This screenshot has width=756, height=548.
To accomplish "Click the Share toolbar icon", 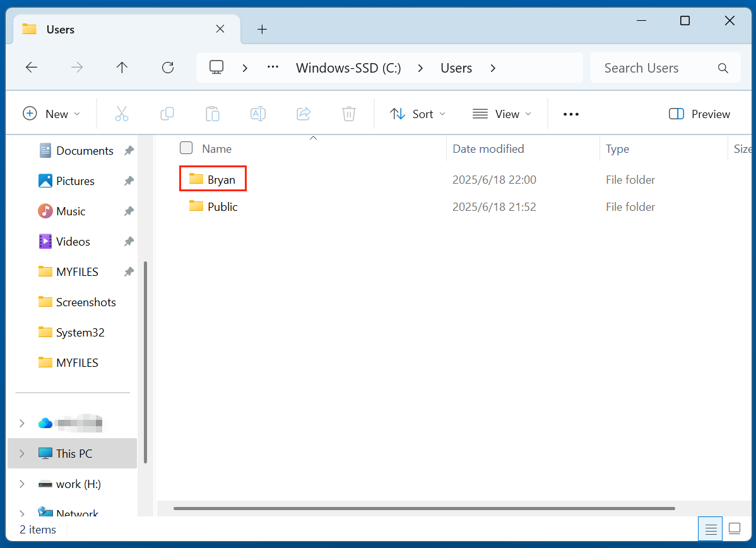I will tap(304, 114).
